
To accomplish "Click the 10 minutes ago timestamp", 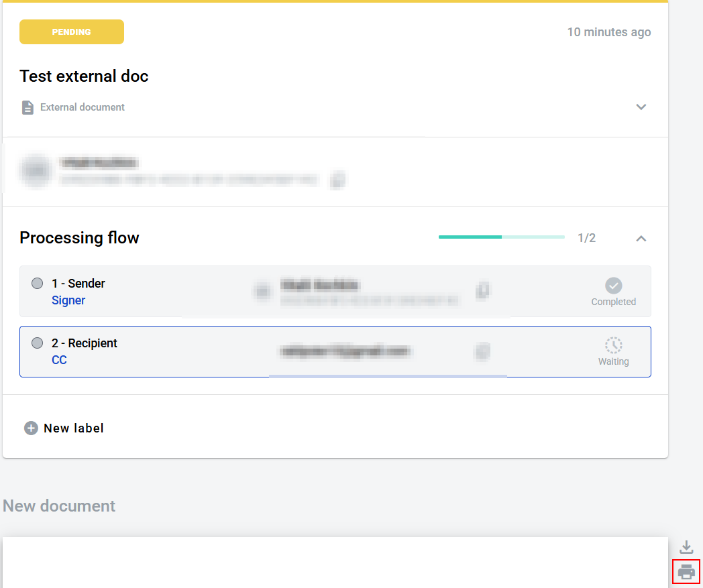I will coord(608,32).
